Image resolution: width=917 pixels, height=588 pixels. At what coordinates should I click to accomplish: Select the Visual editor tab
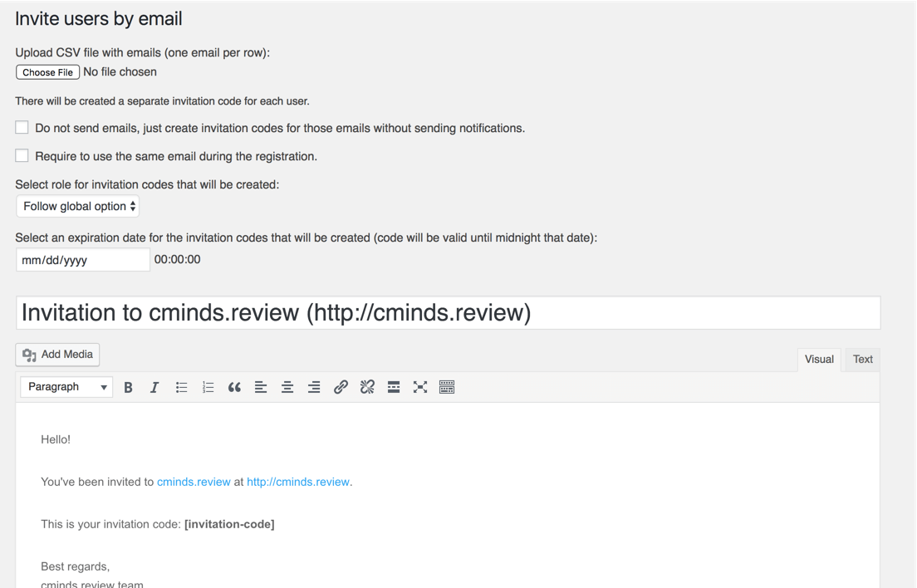click(x=819, y=360)
